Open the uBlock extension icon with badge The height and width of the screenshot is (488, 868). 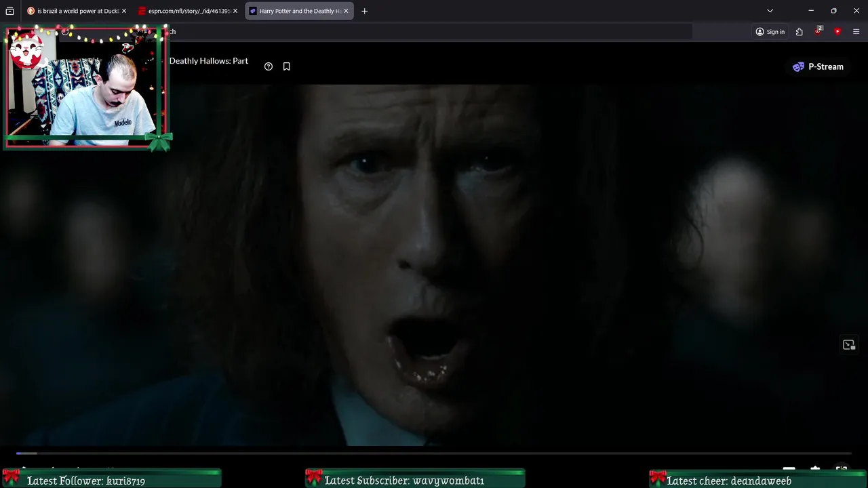(x=818, y=31)
